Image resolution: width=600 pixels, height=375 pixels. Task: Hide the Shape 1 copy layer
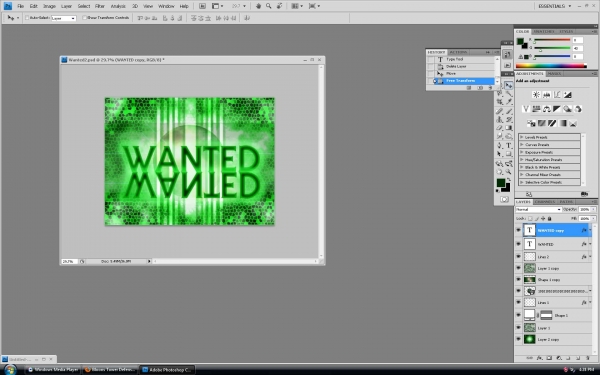point(518,279)
